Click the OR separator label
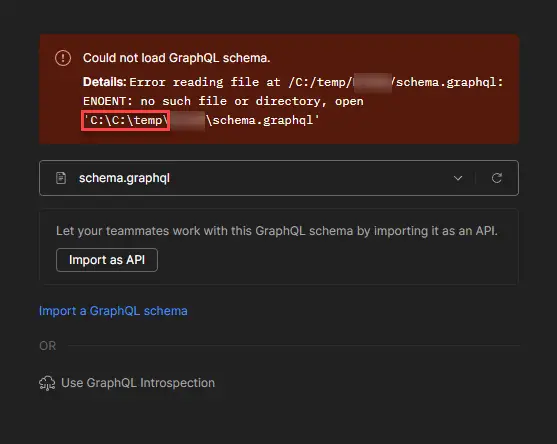Screen dimensions: 557x444 point(48,346)
